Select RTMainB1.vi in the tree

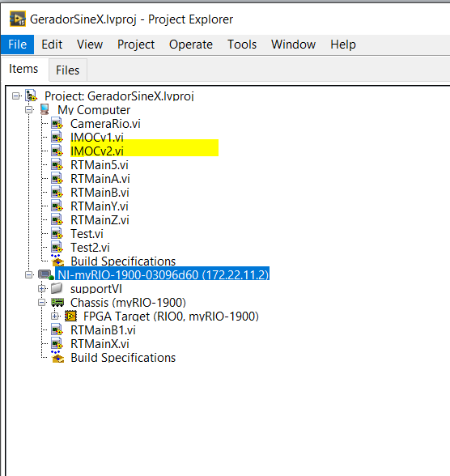tap(103, 330)
